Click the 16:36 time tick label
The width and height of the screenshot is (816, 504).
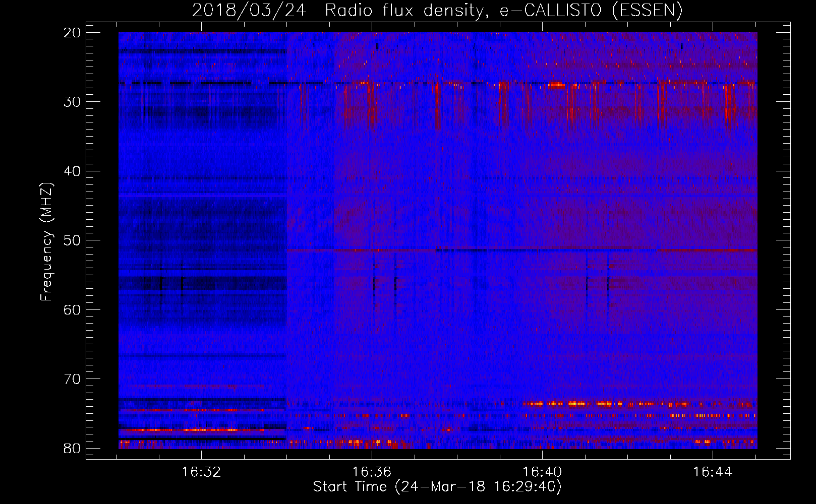[x=372, y=472]
